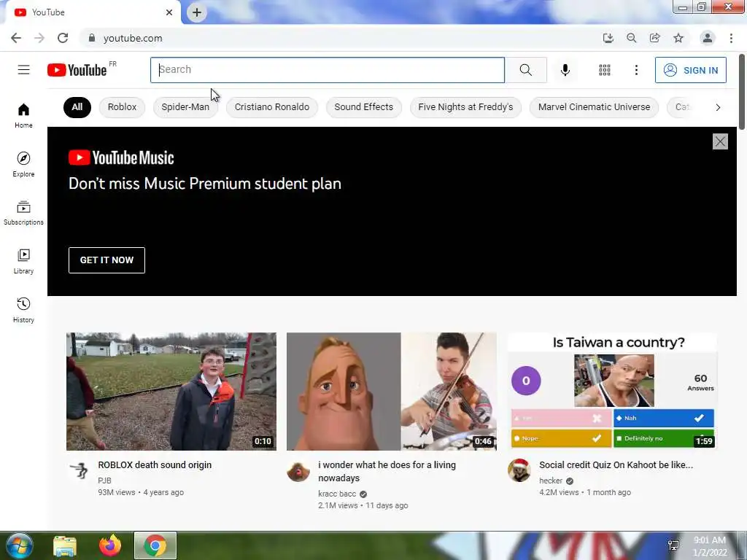
Task: Focus the YouTube search field
Action: (x=328, y=70)
